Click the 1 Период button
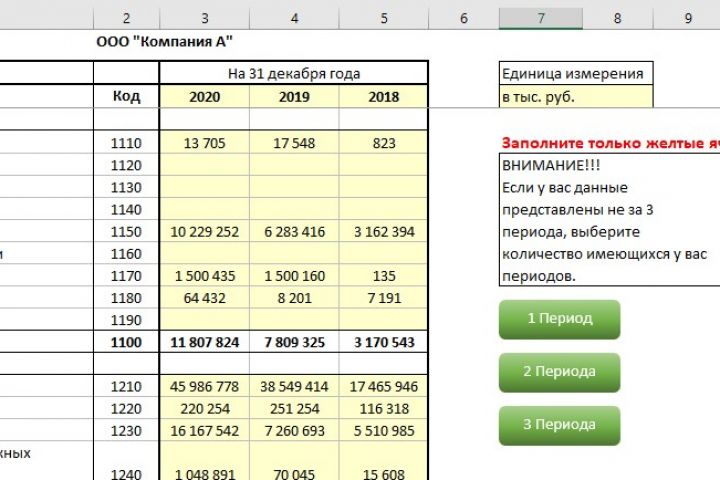720x480 pixels. click(559, 319)
